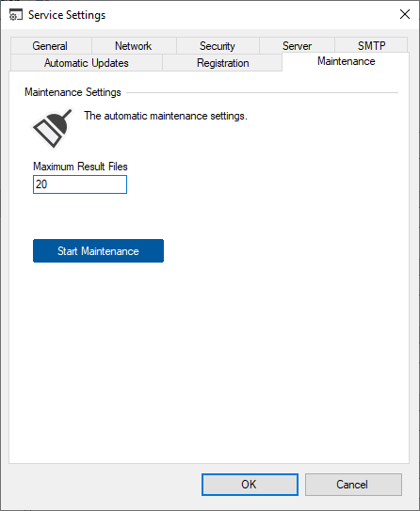Click the value 20 in the text box
The height and width of the screenshot is (511, 420).
[41, 184]
